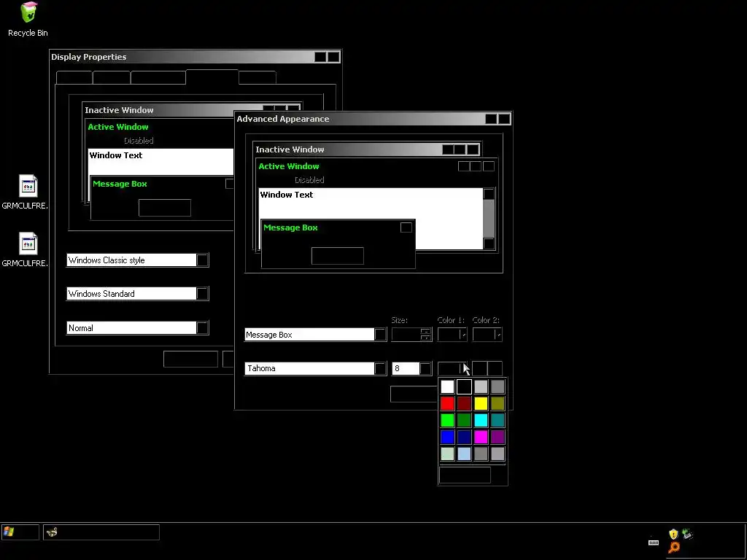The width and height of the screenshot is (747, 560).
Task: Collapse the open font color dropdown
Action: [x=453, y=368]
